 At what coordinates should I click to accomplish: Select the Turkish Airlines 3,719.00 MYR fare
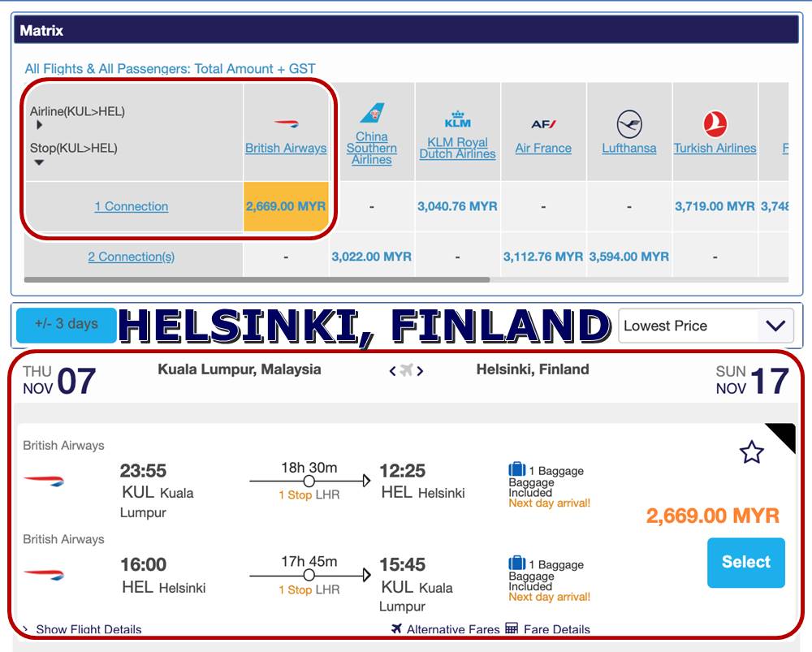click(x=715, y=206)
